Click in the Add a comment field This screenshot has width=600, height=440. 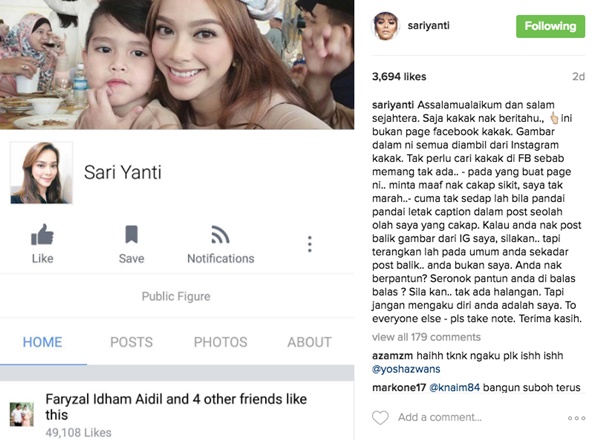(440, 417)
